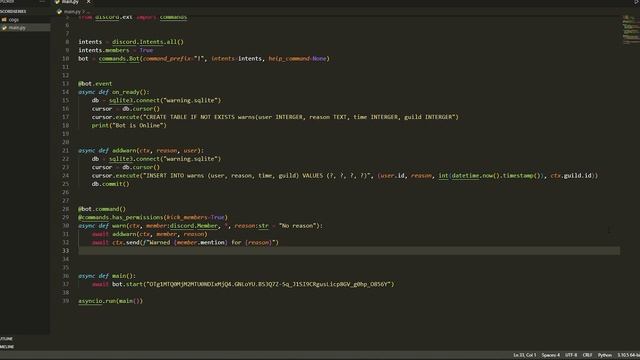Click print("Bot is Online") statement
Screen dimensions: 640x360
(x=129, y=126)
